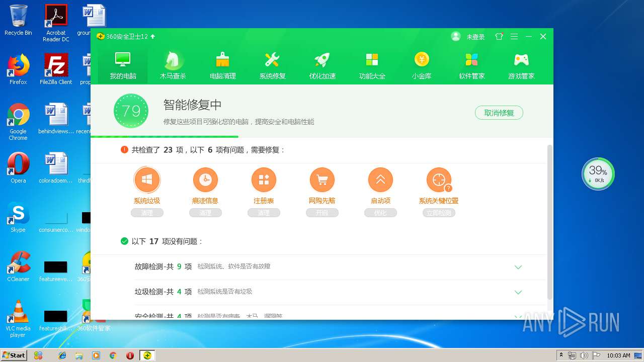The width and height of the screenshot is (644, 362).
Task: Click the 39% floating speed ball
Action: click(598, 174)
